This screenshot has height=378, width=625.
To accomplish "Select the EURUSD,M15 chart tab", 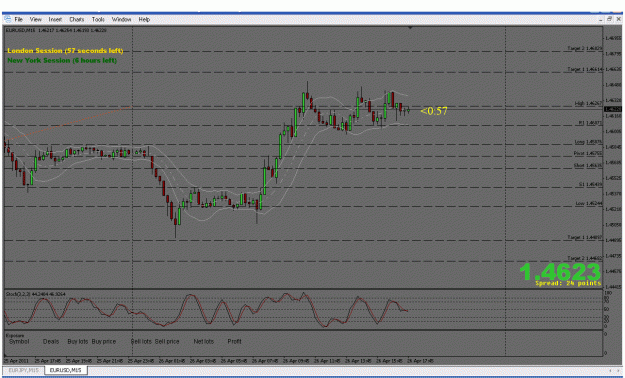I will point(65,370).
